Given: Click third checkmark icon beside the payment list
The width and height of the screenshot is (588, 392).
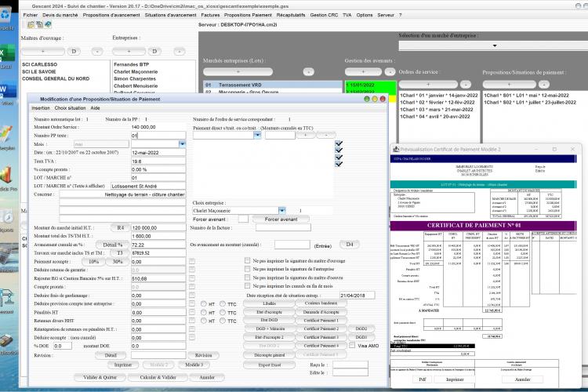Looking at the screenshot, I should tap(339, 157).
